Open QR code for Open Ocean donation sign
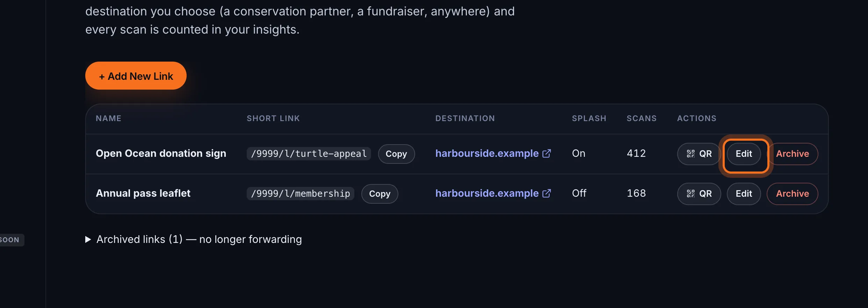Screen dimensions: 868x308 [699, 154]
